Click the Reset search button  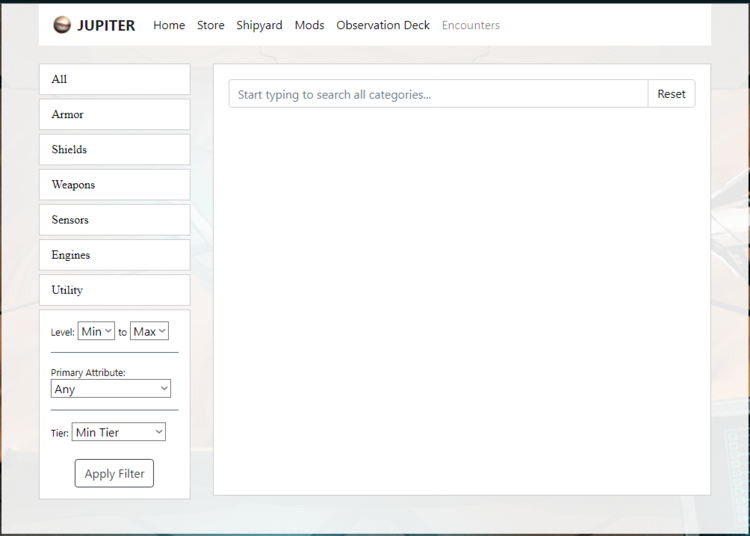[671, 94]
